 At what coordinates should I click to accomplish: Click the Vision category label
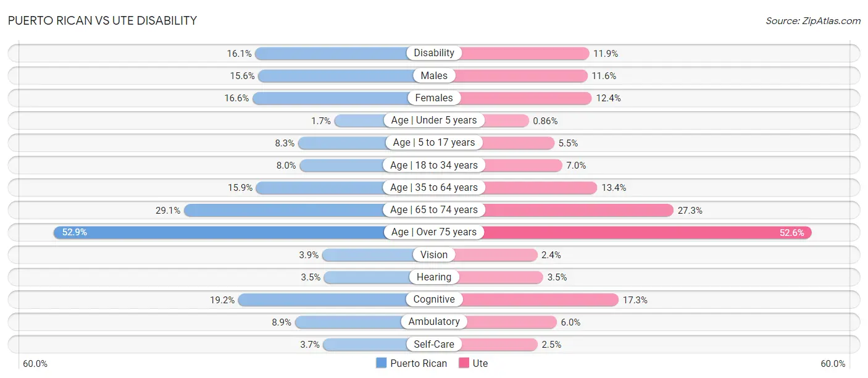434,254
